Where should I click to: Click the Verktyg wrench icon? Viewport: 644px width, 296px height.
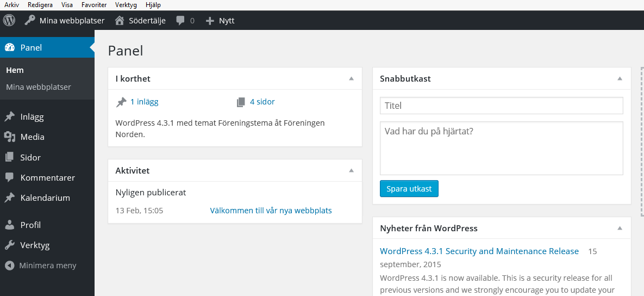tap(9, 245)
